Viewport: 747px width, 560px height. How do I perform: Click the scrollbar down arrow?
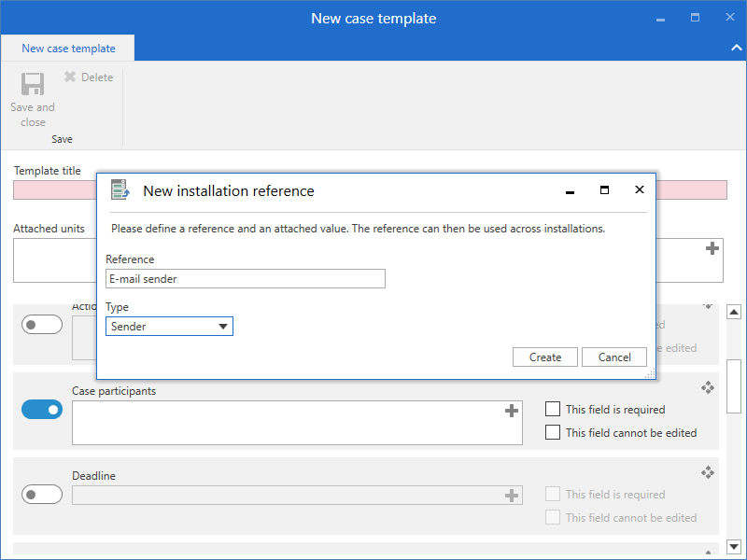click(x=734, y=547)
